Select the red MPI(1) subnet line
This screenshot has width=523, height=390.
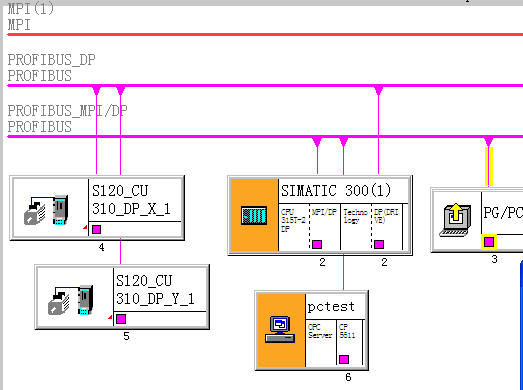[x=265, y=35]
